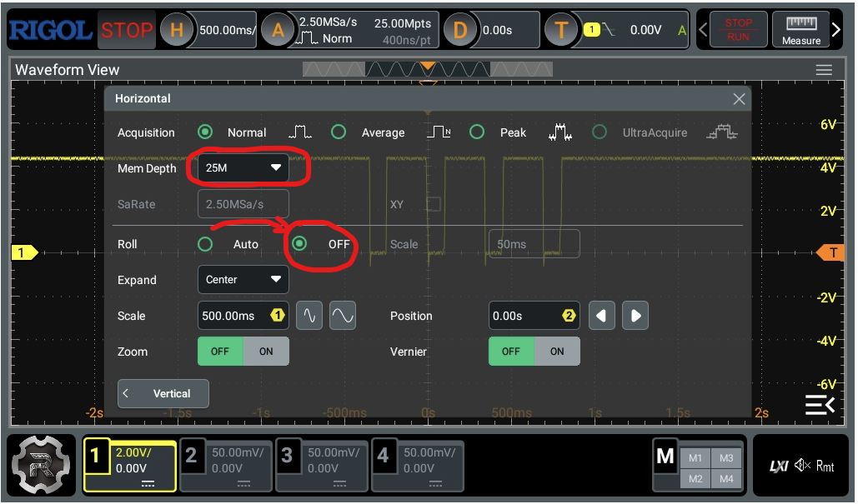Open the T trigger badge
Viewport: 858px width, 504px height.
point(561,29)
